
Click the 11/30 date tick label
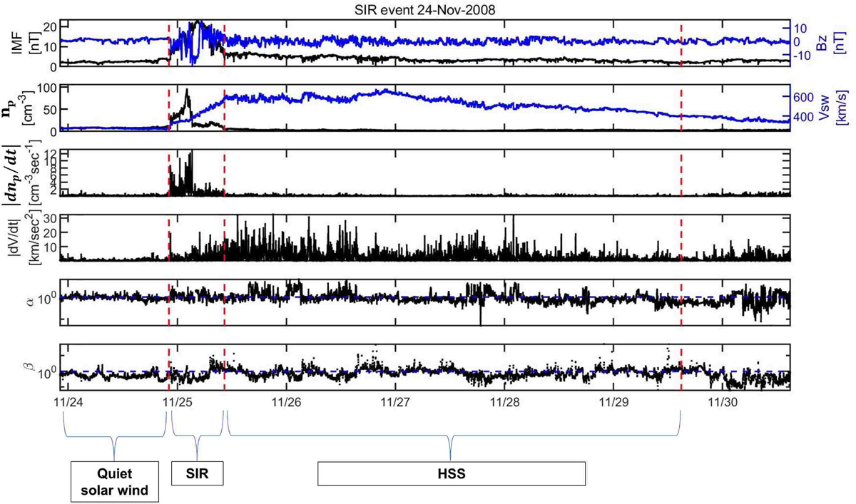(723, 402)
